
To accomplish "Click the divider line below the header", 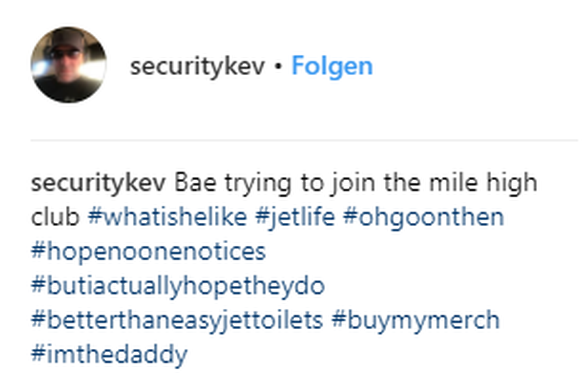I will 304,141.
